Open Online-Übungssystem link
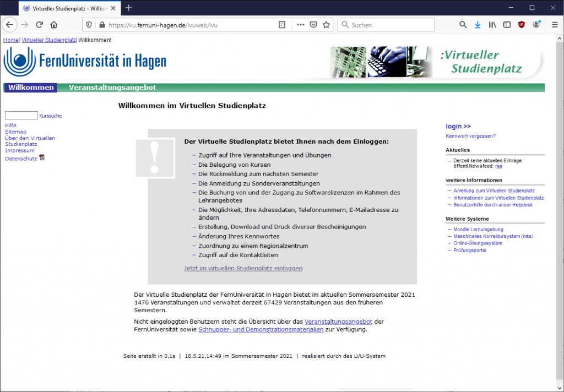 pos(478,243)
